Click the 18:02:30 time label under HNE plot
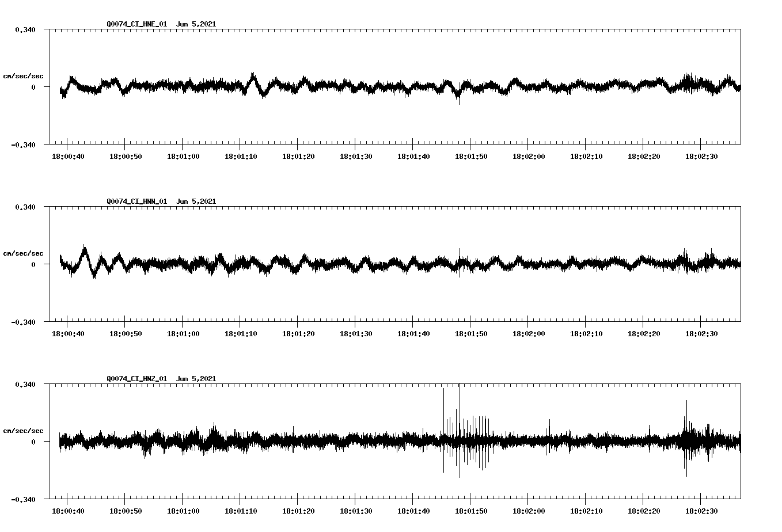The height and width of the screenshot is (532, 782). coord(701,156)
